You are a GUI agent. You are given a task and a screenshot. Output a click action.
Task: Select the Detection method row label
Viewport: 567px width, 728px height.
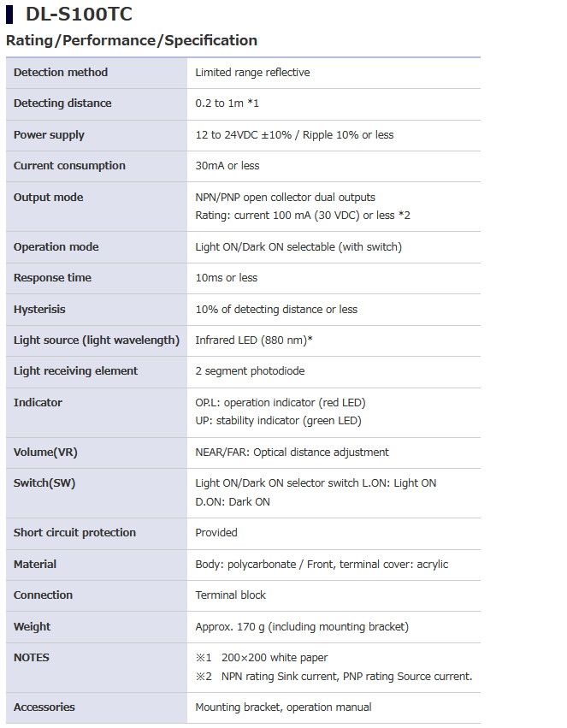[61, 73]
